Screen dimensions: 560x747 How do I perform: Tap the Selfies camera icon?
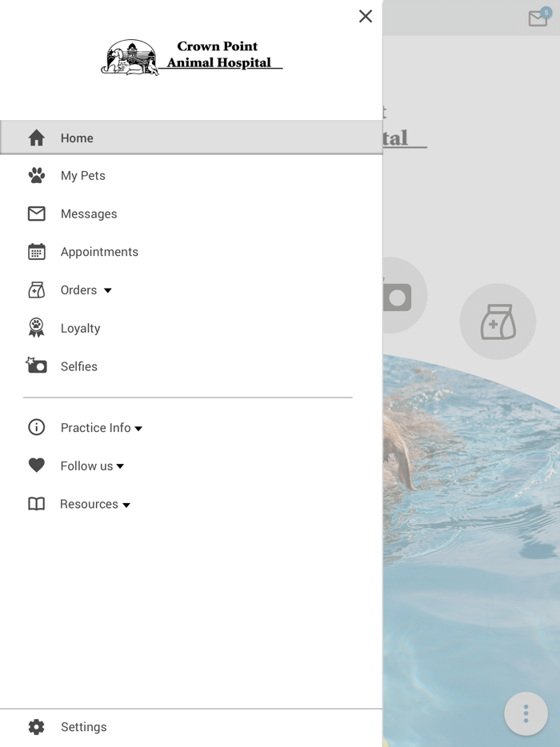pos(37,366)
